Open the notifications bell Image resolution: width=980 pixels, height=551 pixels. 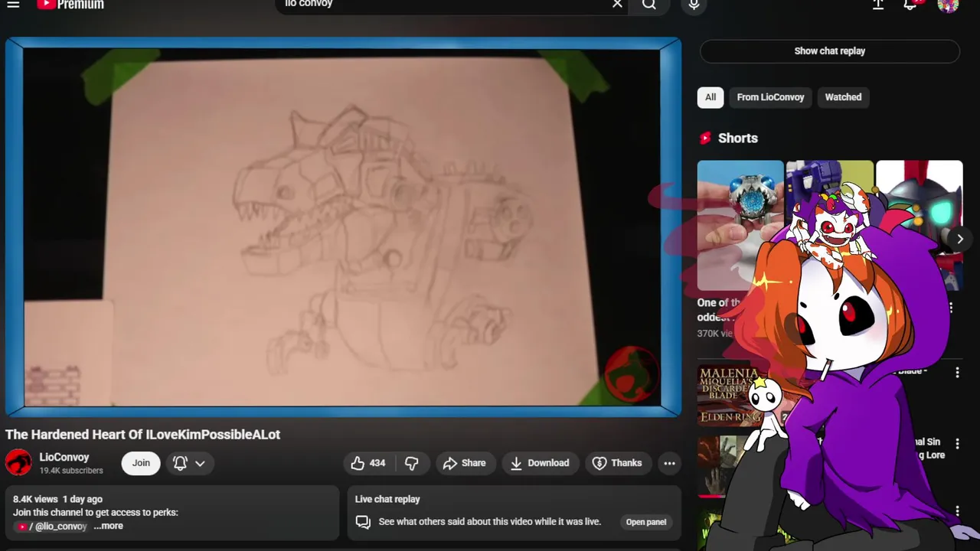pyautogui.click(x=911, y=5)
